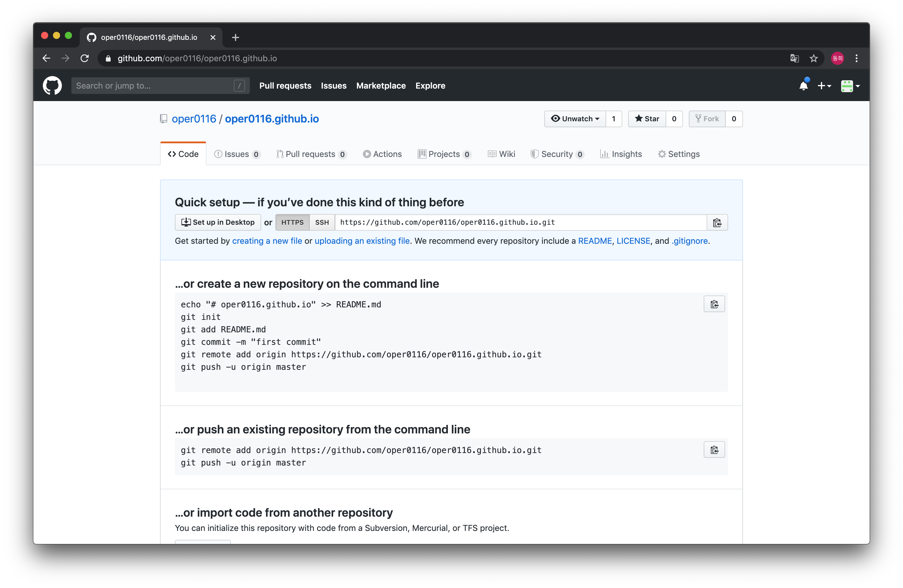This screenshot has height=588, width=903.
Task: Follow the creating a new file link
Action: tap(267, 241)
